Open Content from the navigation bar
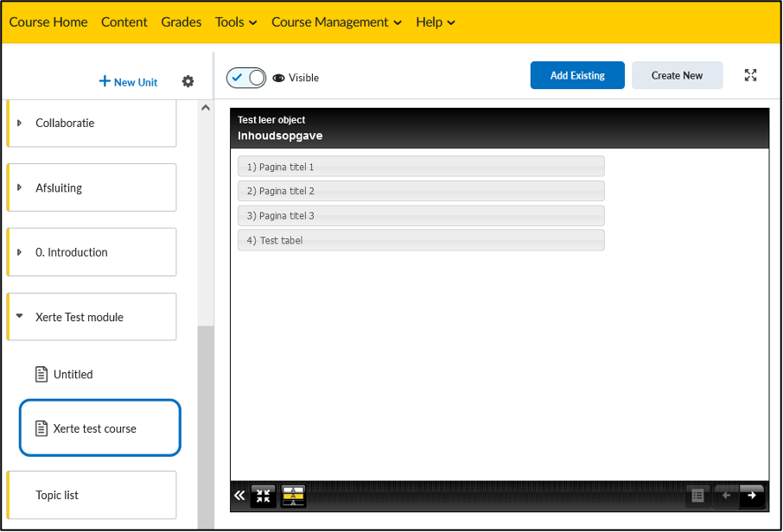The image size is (783, 532). pos(124,22)
